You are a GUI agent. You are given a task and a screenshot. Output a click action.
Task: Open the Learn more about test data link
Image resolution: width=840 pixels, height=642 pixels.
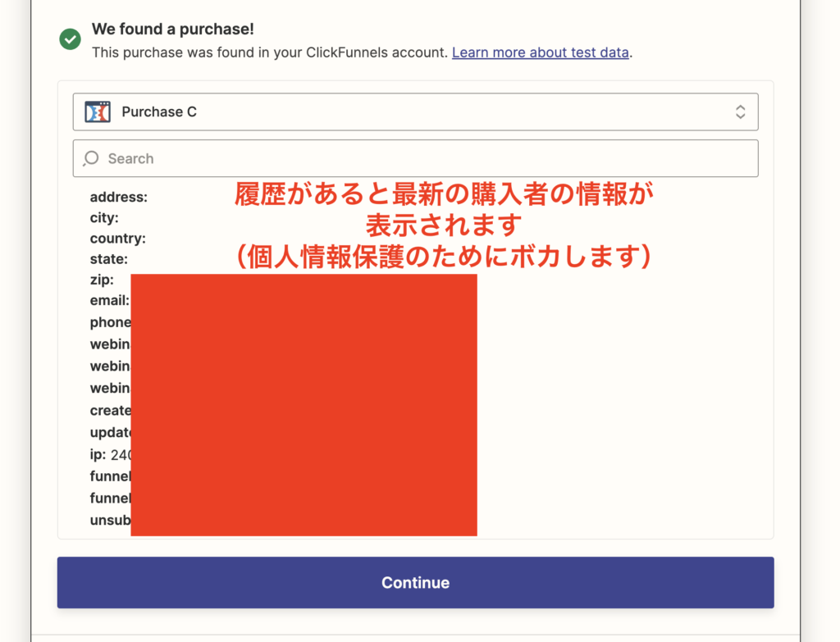click(x=541, y=52)
